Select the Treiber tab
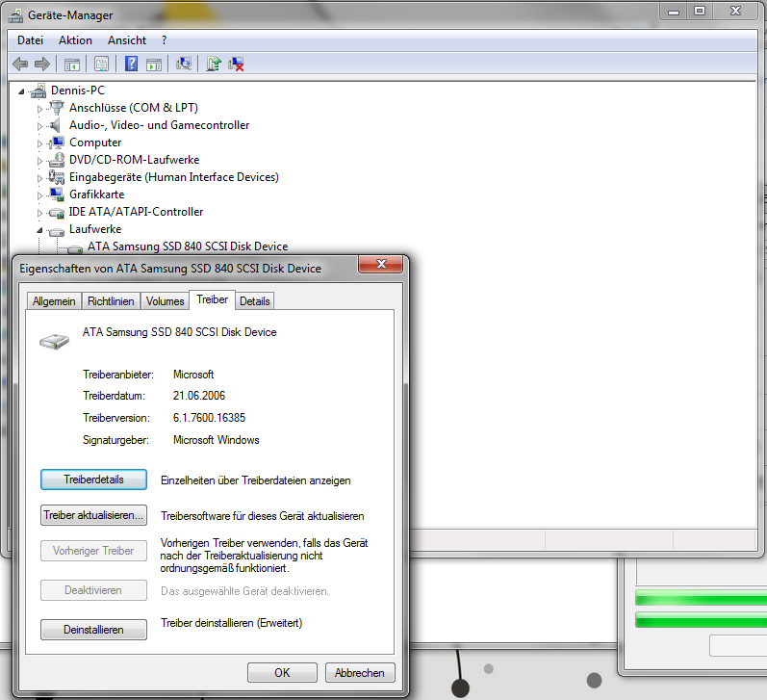The width and height of the screenshot is (767, 700). [213, 299]
